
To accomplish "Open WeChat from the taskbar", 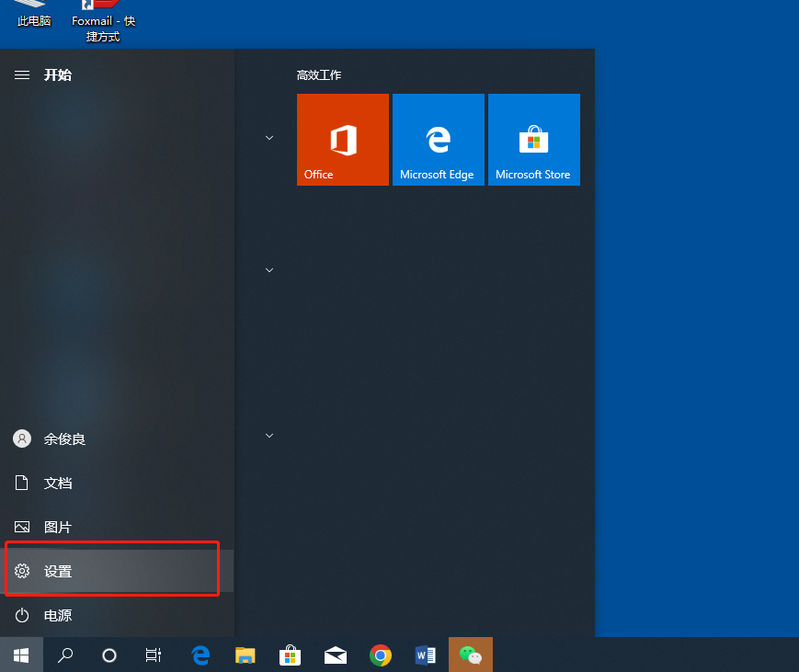I will click(x=471, y=655).
